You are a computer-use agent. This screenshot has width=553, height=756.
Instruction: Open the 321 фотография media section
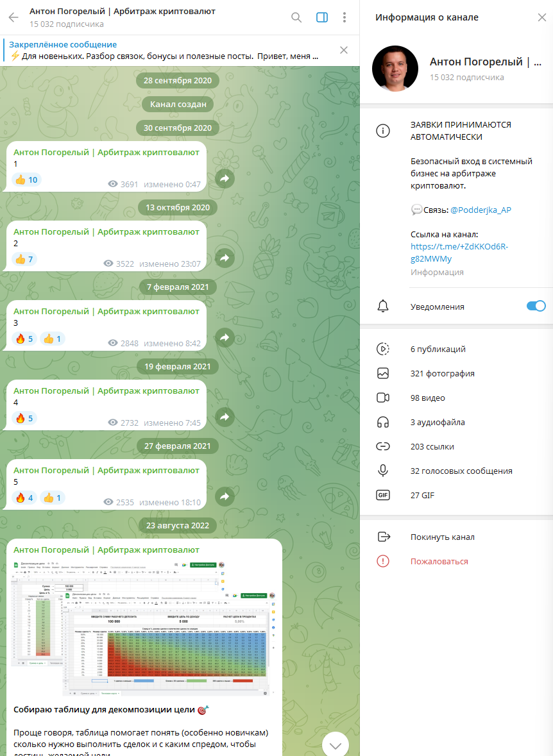(442, 373)
